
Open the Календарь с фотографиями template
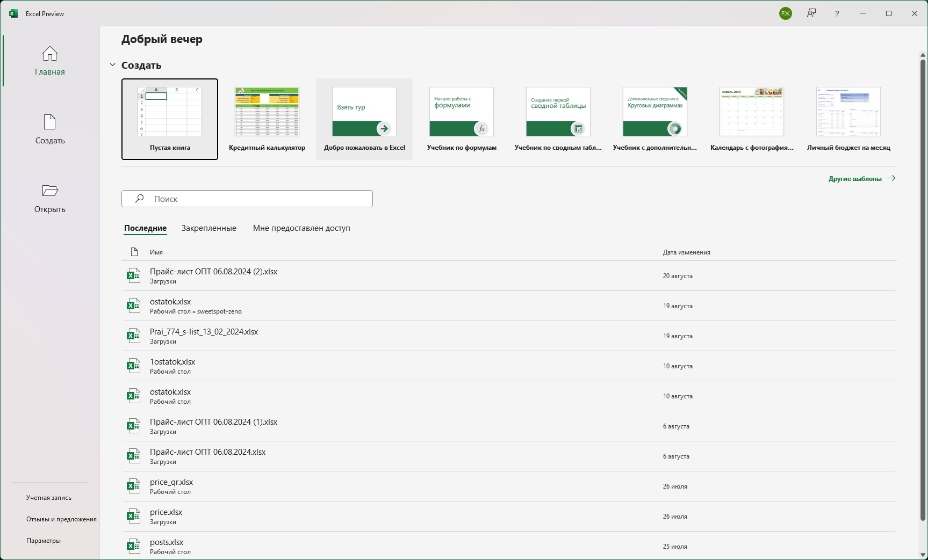coord(752,119)
